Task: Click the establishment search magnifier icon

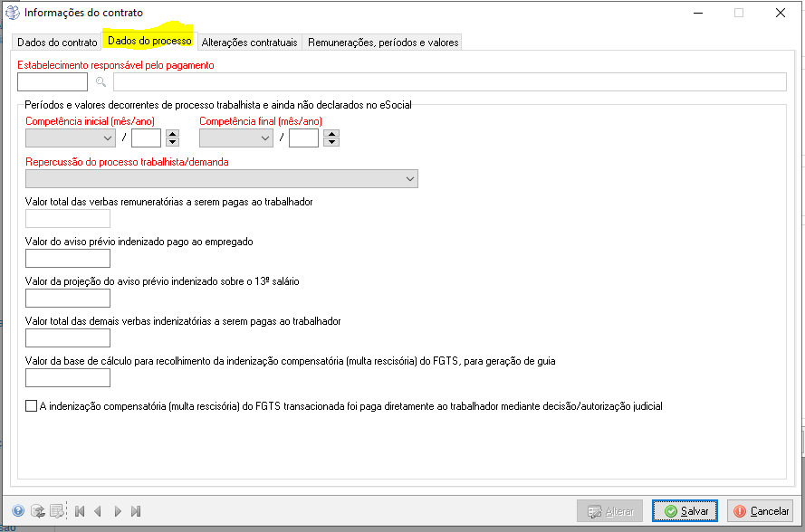Action: [101, 82]
